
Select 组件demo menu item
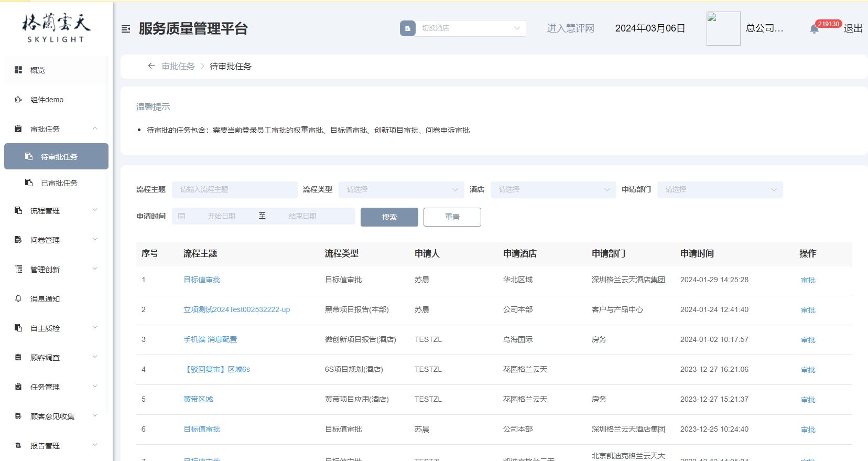click(x=56, y=100)
